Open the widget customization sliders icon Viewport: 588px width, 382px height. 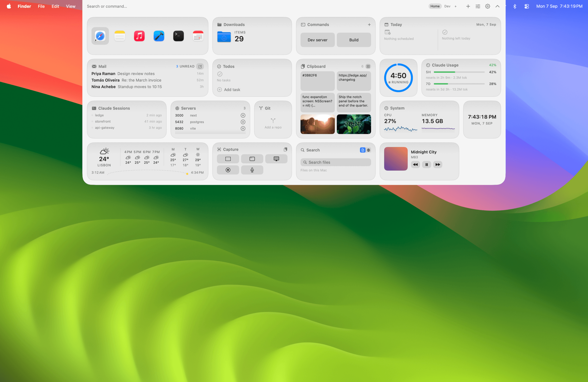478,6
